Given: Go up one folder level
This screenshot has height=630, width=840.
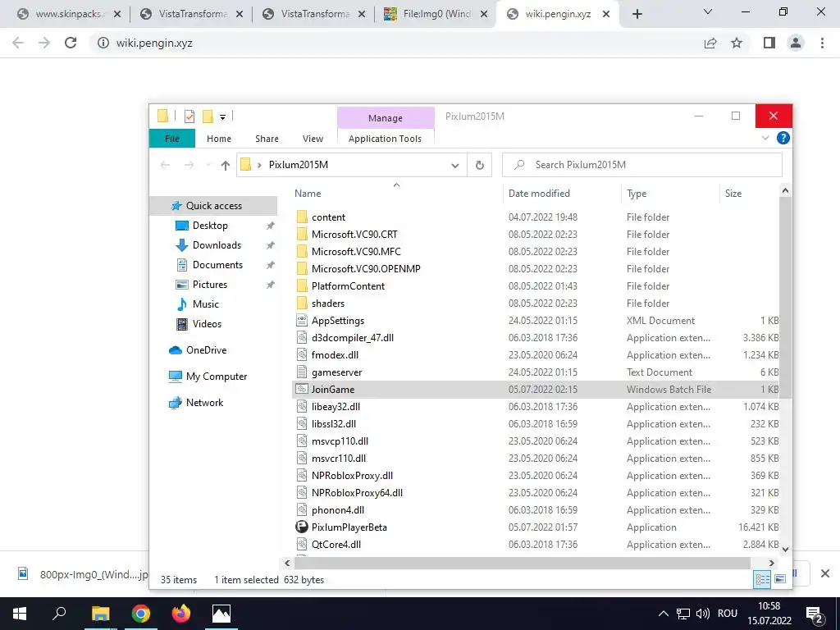Looking at the screenshot, I should (x=226, y=166).
